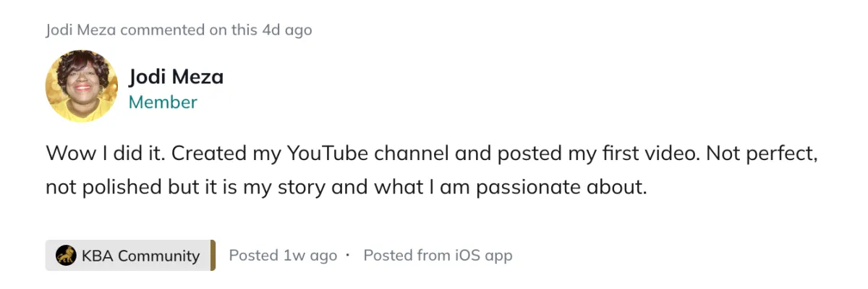The image size is (868, 289).
Task: Click the Posted 1w ago timestamp
Action: 283,256
